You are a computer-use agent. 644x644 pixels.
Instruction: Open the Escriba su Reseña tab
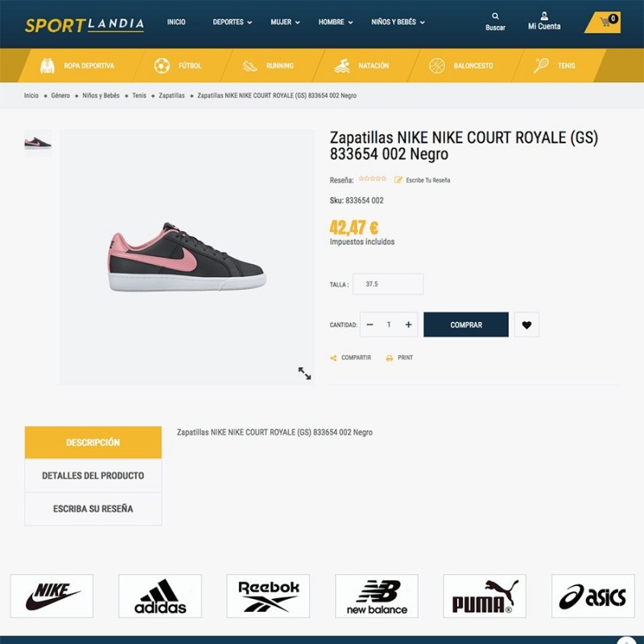tap(93, 509)
